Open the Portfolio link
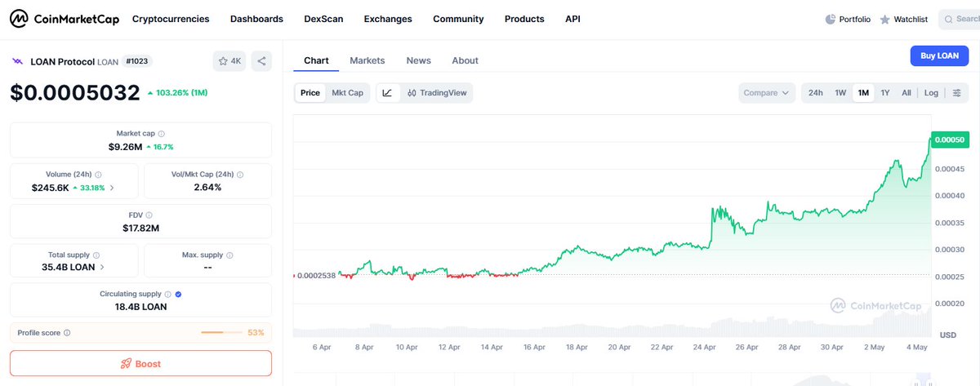This screenshot has width=980, height=386. click(x=848, y=19)
